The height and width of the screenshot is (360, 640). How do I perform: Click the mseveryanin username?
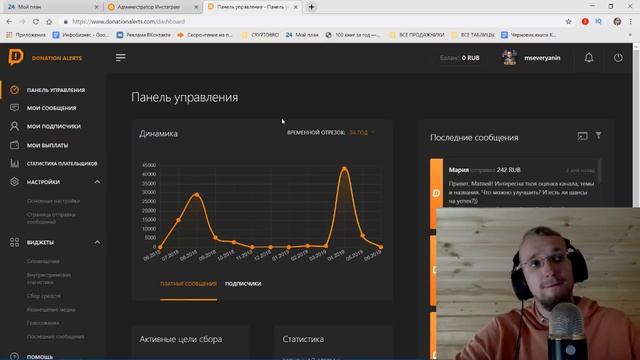pyautogui.click(x=542, y=58)
